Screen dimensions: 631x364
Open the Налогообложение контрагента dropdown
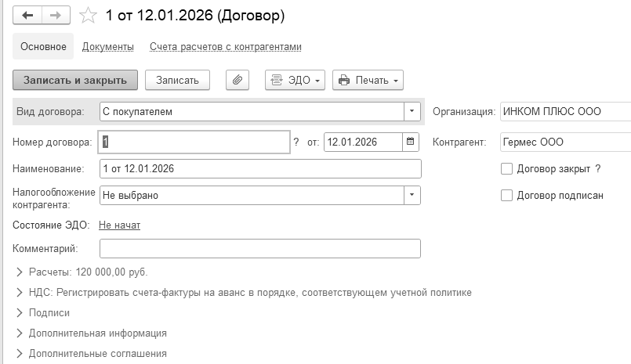pos(412,195)
